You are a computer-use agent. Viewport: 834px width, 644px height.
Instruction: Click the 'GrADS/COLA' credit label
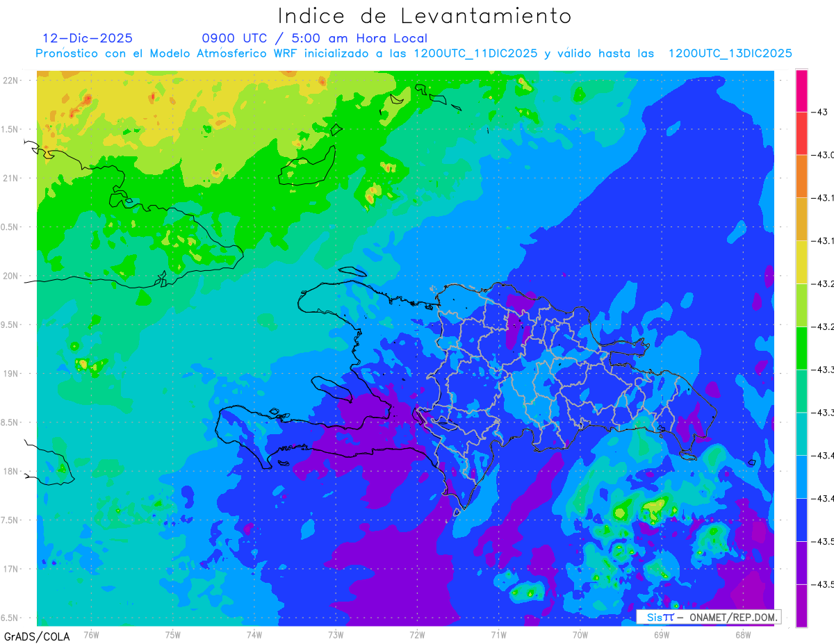36,636
